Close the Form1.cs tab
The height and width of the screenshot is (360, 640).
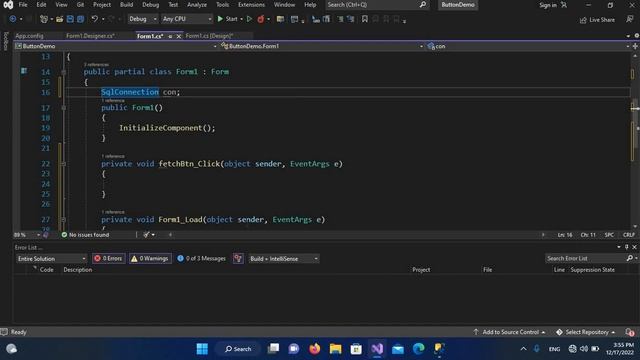click(179, 36)
